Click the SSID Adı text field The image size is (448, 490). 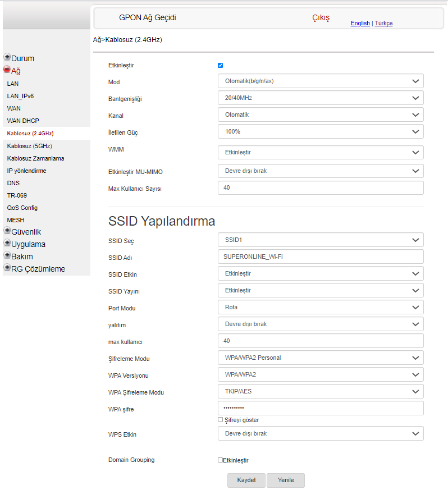[320, 257]
